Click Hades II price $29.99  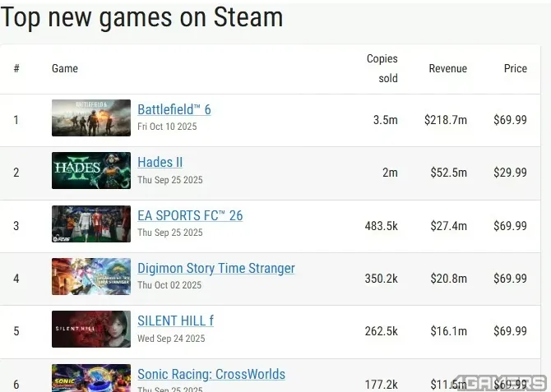pos(510,173)
